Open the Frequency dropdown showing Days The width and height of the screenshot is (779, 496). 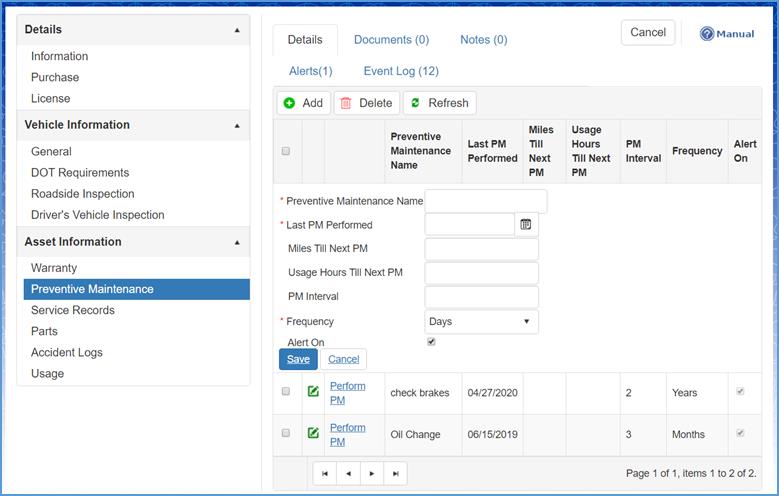pyautogui.click(x=481, y=322)
